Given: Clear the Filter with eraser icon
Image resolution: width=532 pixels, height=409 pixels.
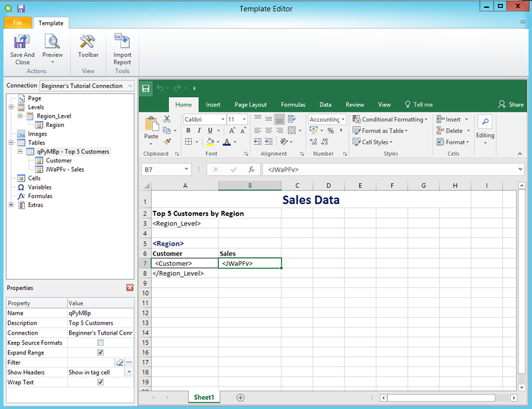Looking at the screenshot, I should point(120,362).
